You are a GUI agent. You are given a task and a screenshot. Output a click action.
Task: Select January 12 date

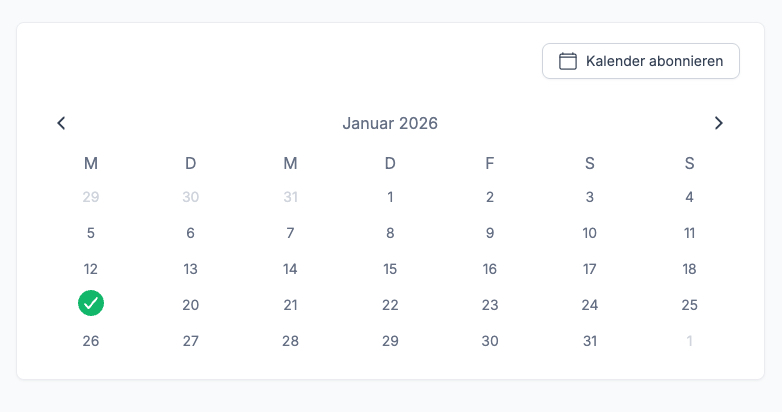[x=91, y=269]
